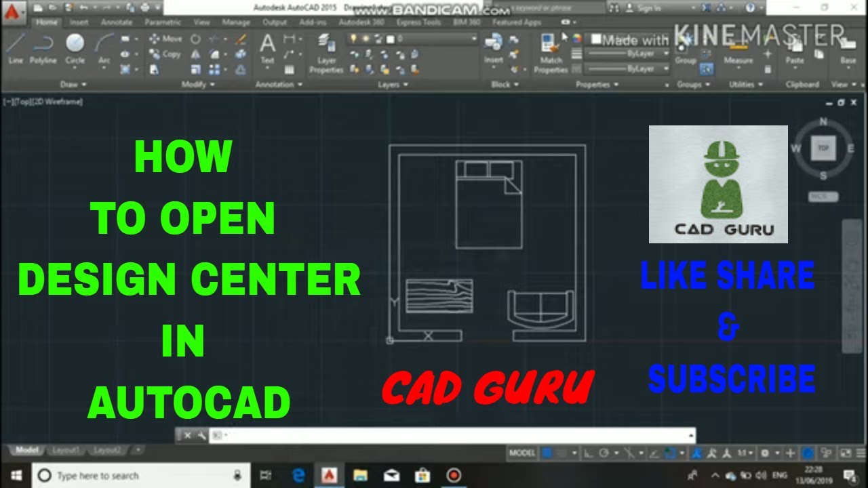Click the Copy tool in Modify panel
This screenshot has width=868, height=488.
coord(165,54)
